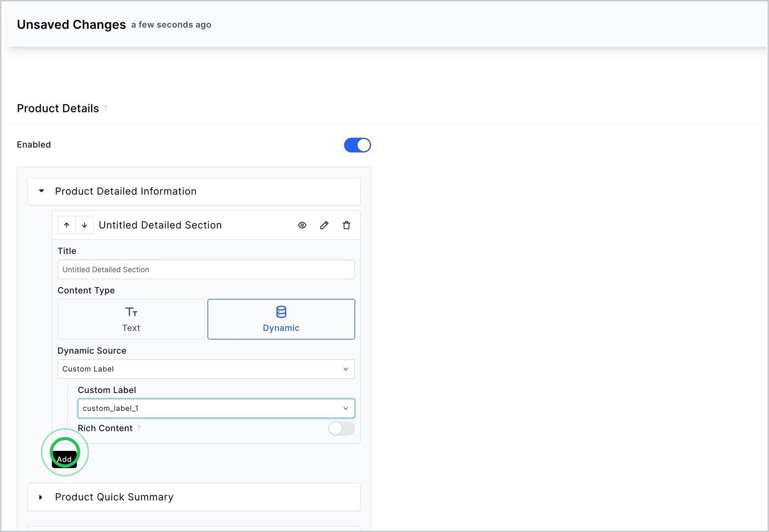
Task: Disable the Product Details Enabled switch
Action: (x=357, y=145)
